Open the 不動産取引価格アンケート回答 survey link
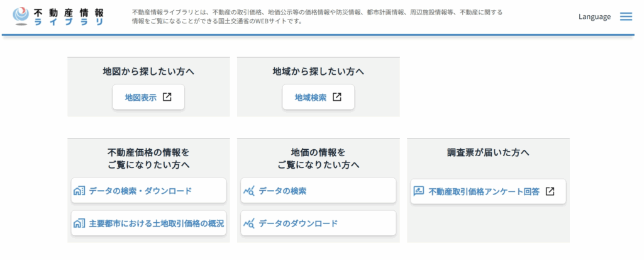Image resolution: width=644 pixels, height=260 pixels. 484,191
